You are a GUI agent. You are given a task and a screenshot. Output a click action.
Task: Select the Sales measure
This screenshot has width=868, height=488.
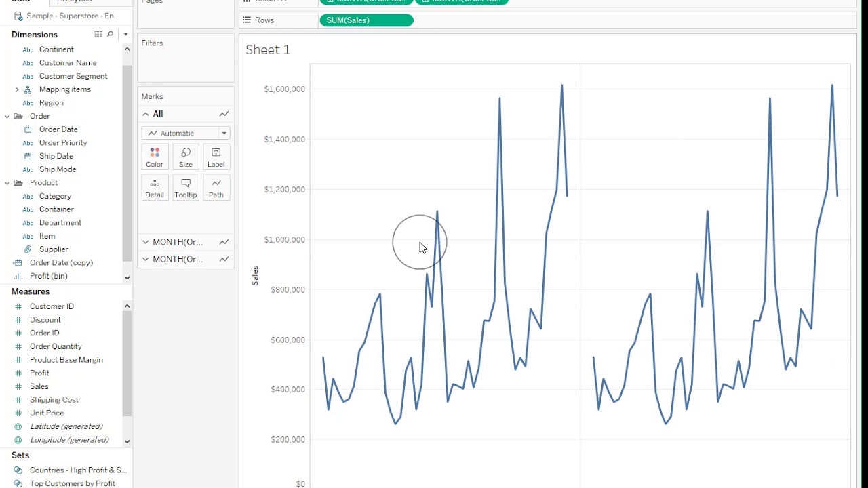point(39,386)
